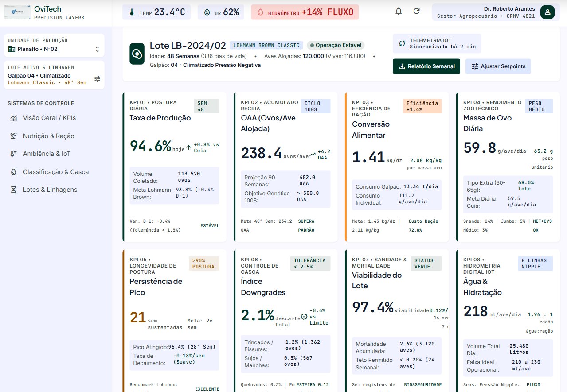The height and width of the screenshot is (392, 567).
Task: Click the Hidrômetro +14% Fluxo alert
Action: tap(305, 12)
